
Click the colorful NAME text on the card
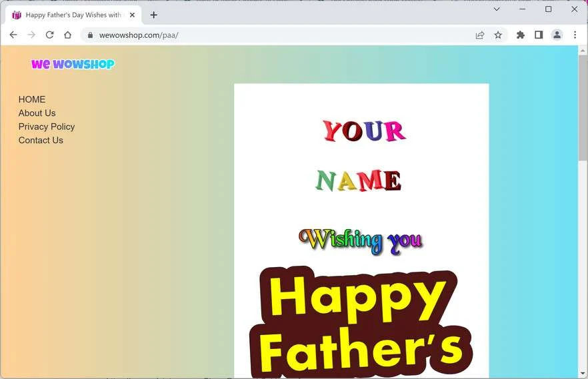pos(359,181)
